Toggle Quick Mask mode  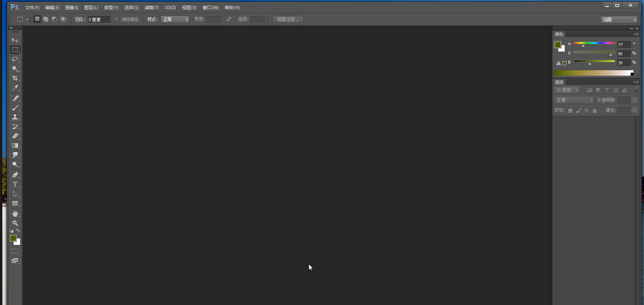tap(15, 251)
